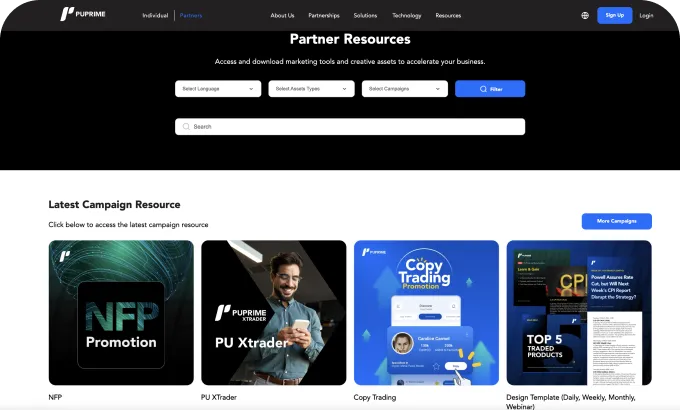680x410 pixels.
Task: Expand the Select Campaigns dropdown
Action: pos(404,89)
